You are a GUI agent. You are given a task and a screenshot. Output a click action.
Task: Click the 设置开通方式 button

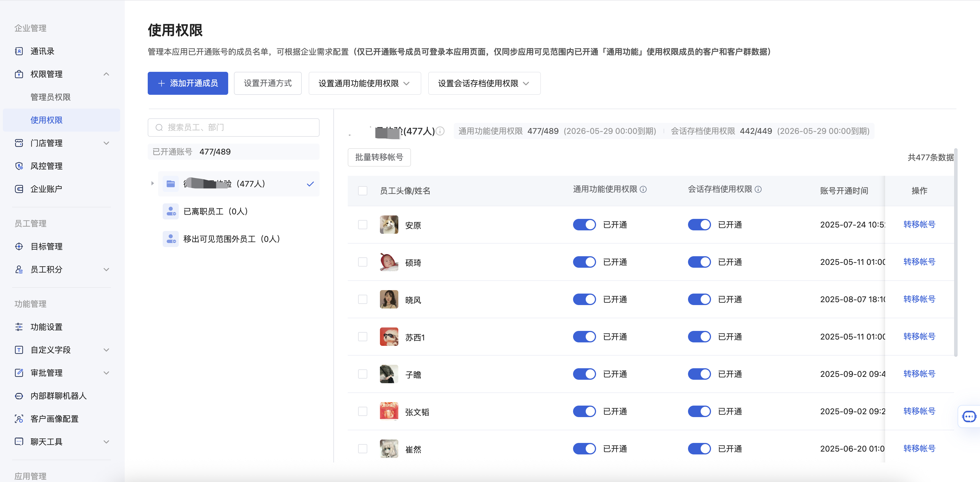coord(268,83)
